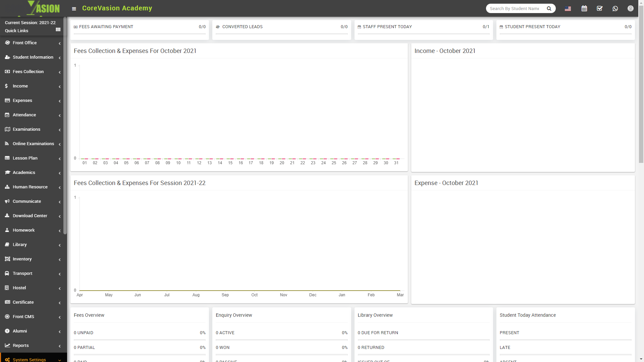Click the Transport bus icon
The image size is (644, 362).
point(7,273)
